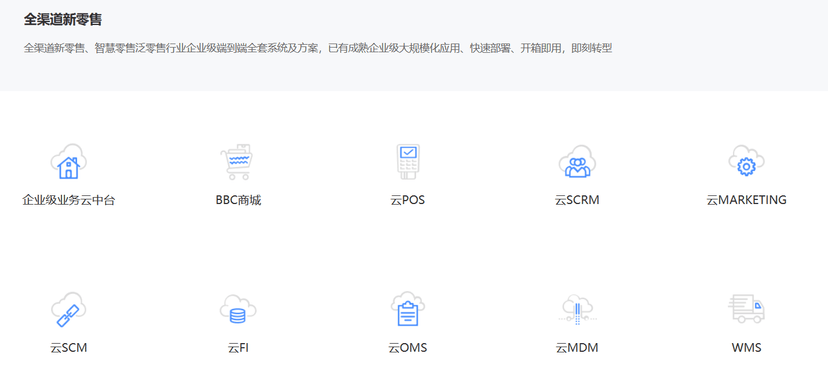
Task: Click the cloud database icon above 云FI
Action: (238, 310)
